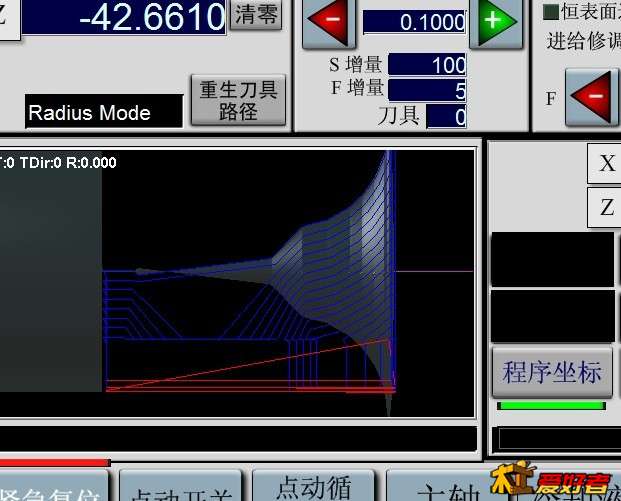
Task: Click the X axis button on right panel
Action: (x=605, y=163)
